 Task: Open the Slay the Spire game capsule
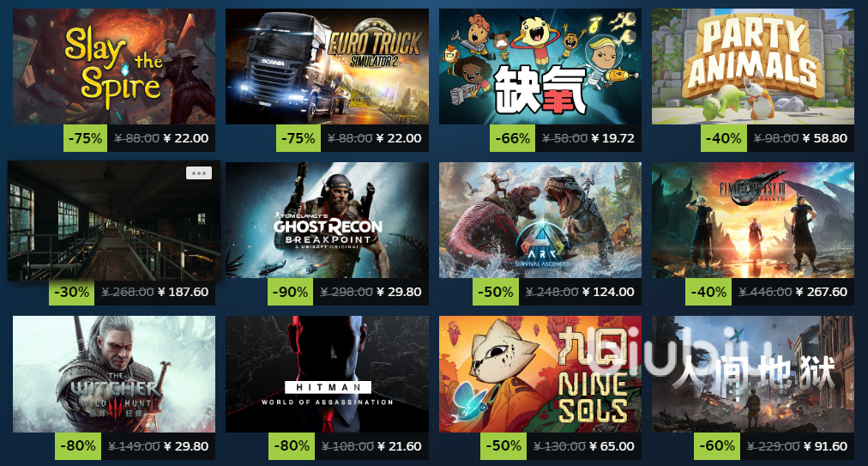coord(114,66)
